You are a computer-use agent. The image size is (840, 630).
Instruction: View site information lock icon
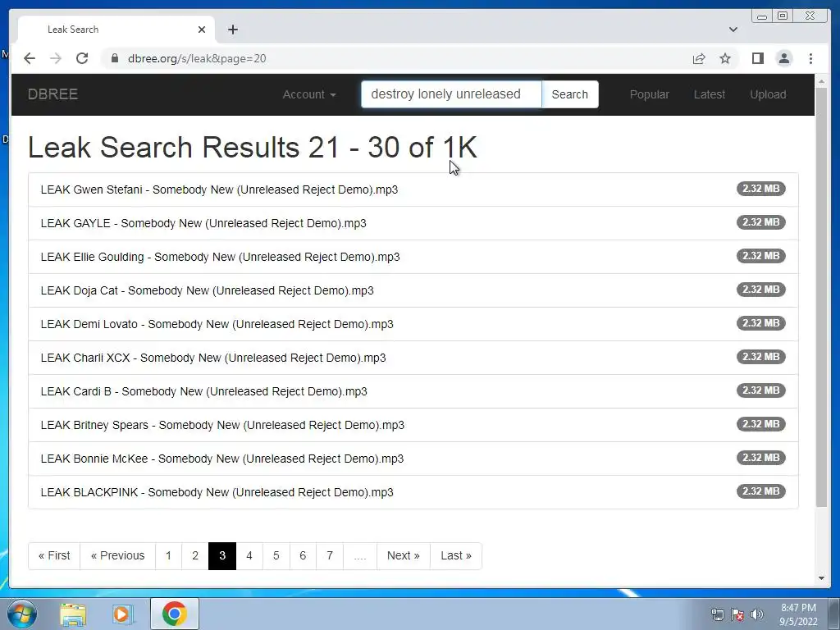[x=114, y=58]
